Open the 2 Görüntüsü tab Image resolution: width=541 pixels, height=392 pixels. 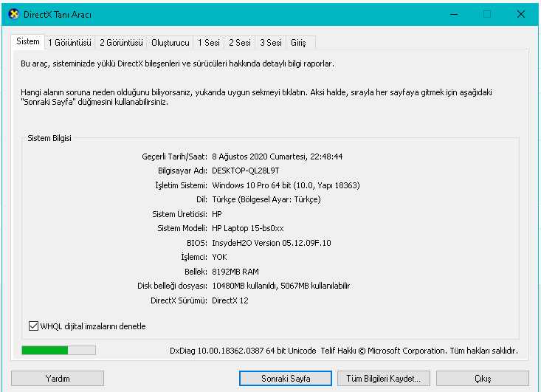(x=121, y=43)
